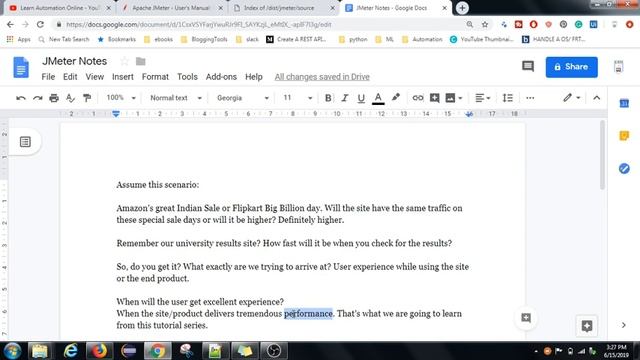Open a new browser tab
The height and width of the screenshot is (360, 640).
click(462, 8)
